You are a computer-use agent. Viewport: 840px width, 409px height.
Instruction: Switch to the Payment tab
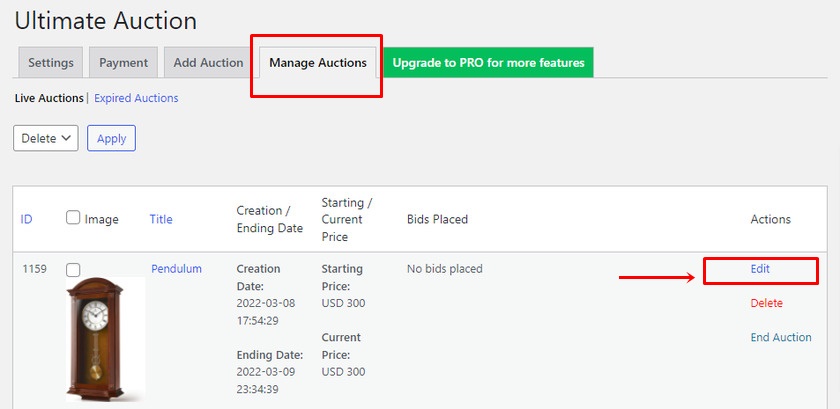point(123,62)
